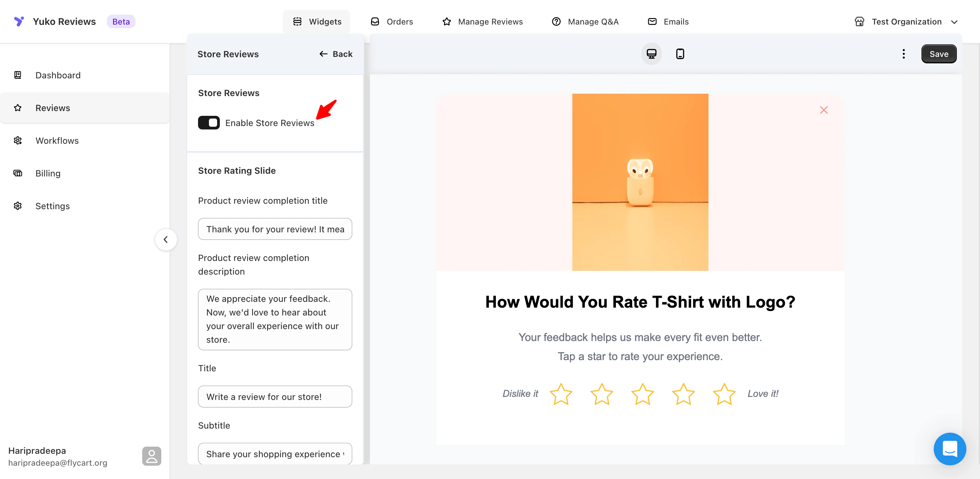Select the fifth rating star
980x479 pixels.
(723, 394)
